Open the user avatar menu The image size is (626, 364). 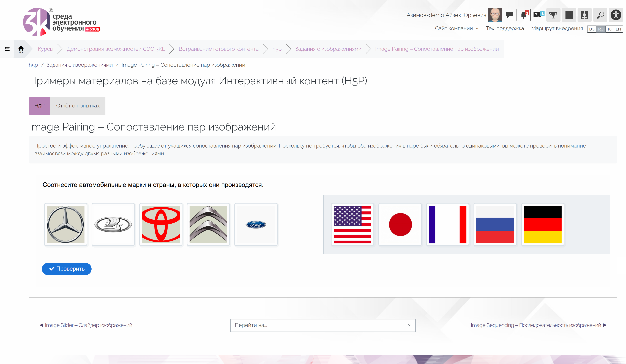tap(495, 15)
